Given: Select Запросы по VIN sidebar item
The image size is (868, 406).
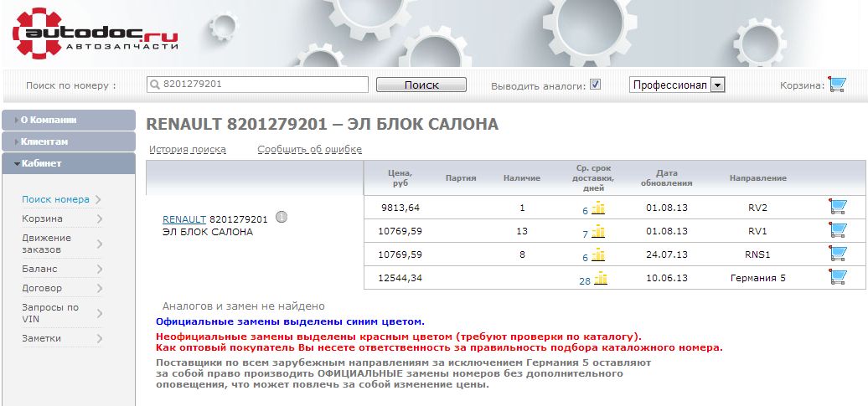Looking at the screenshot, I should pos(50,313).
